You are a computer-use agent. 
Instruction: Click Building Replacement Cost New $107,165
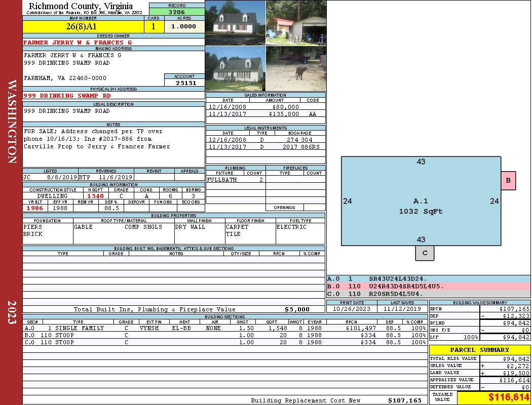(x=405, y=400)
